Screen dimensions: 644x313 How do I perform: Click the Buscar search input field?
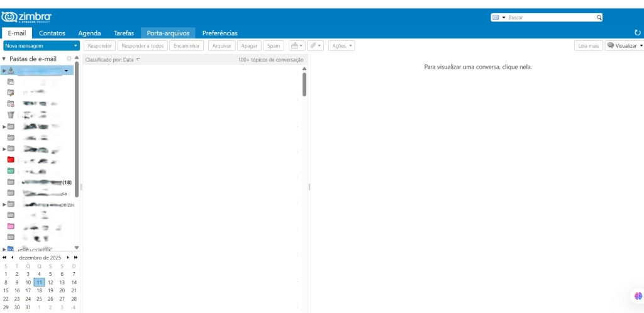550,18
